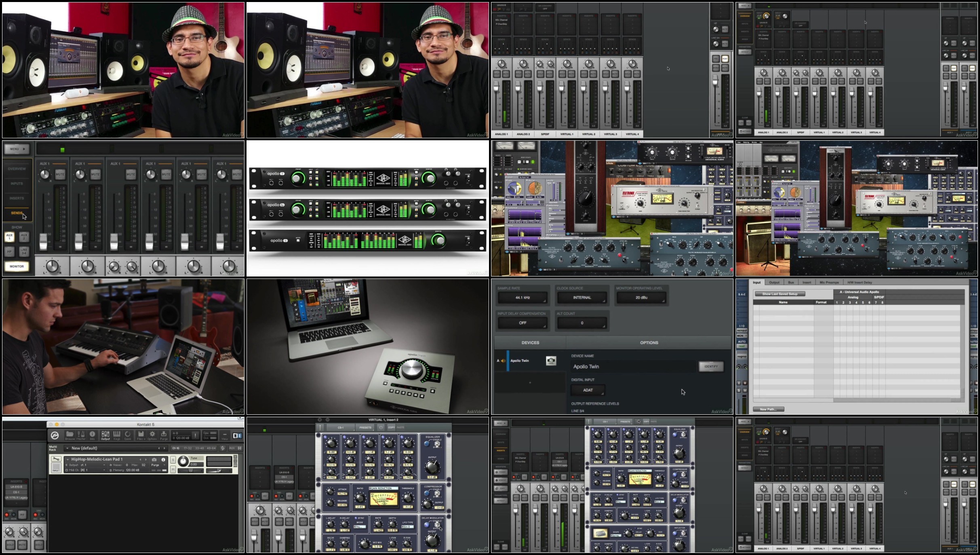Open the three-dot menu in VIRTUAL 1, Insert 2 window
The image size is (980, 555).
click(x=320, y=427)
